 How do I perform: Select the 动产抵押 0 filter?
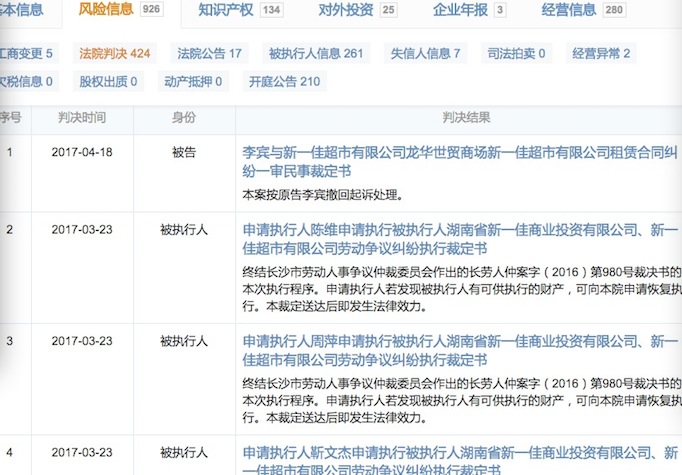[193, 81]
